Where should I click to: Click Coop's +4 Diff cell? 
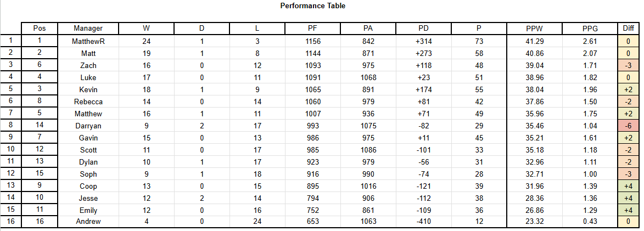coord(629,186)
